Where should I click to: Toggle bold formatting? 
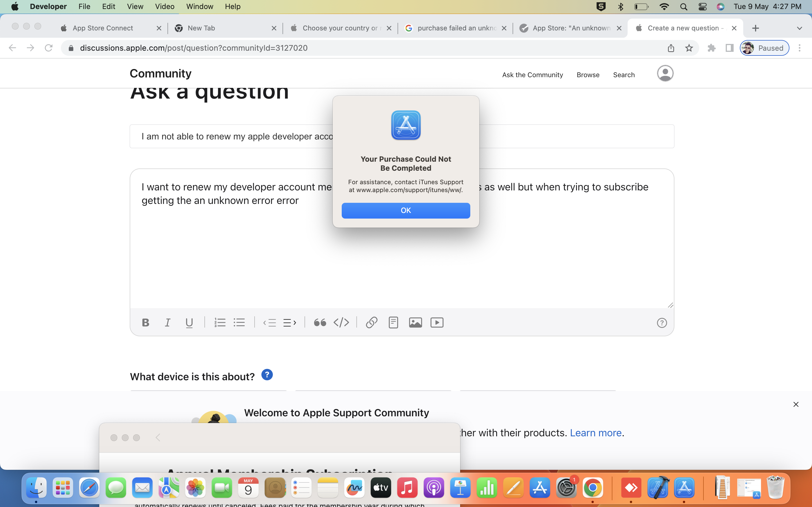(x=145, y=322)
